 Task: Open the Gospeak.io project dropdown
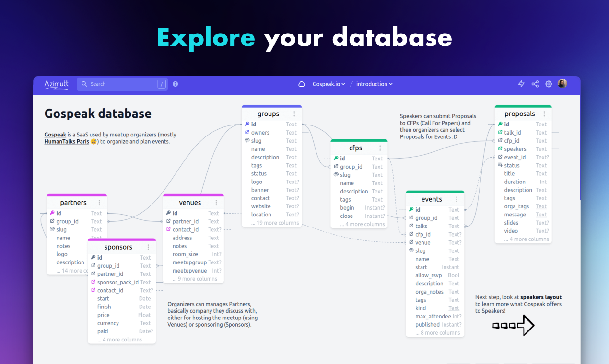(329, 84)
